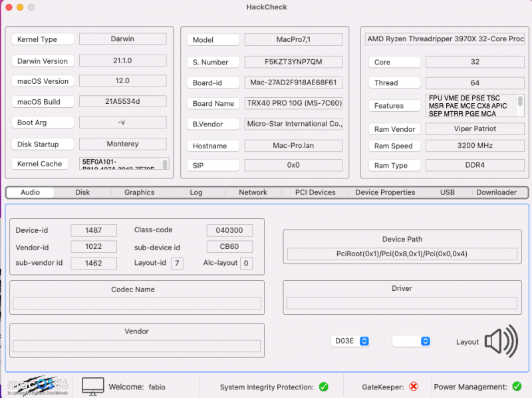Open the Graphics tab
Screen dimensions: 532x398
tap(139, 192)
